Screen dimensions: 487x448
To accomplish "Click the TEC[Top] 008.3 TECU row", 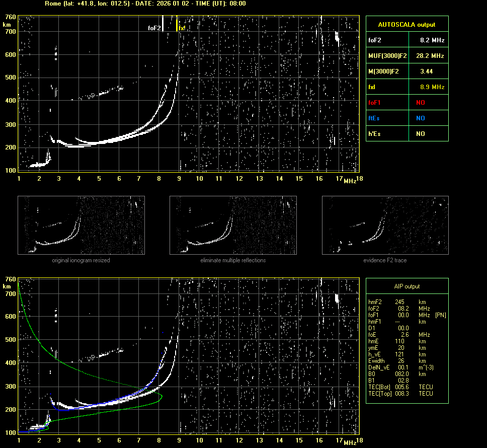I will coord(400,394).
